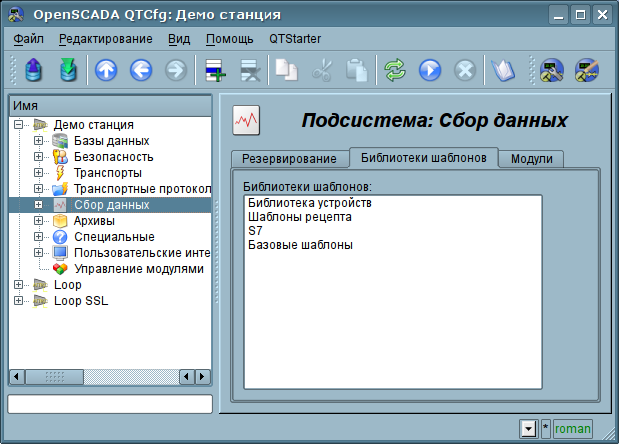This screenshot has width=619, height=444.
Task: Switch to the Модули tab
Action: (x=531, y=159)
